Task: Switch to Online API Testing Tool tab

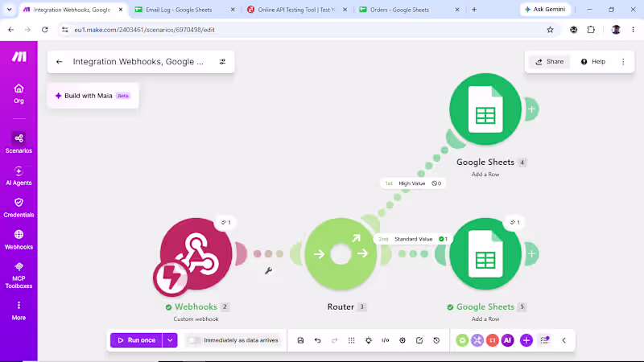Action: pos(296,10)
